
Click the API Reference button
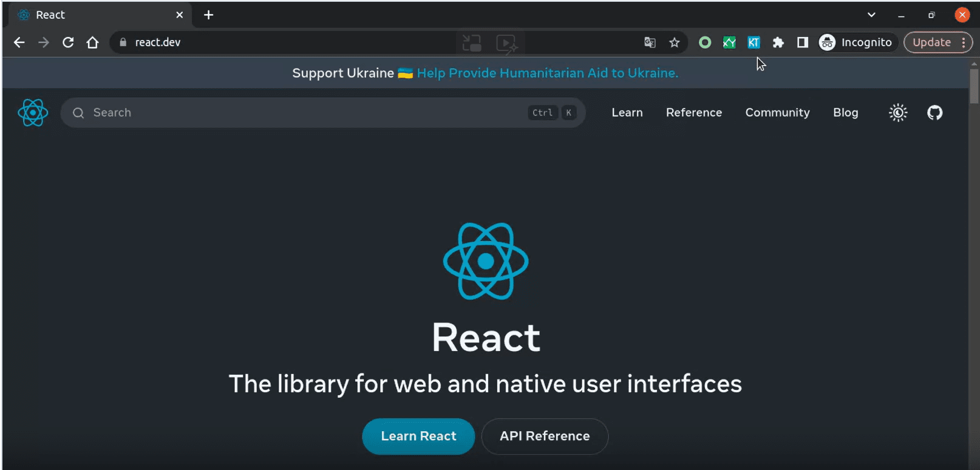pos(545,436)
